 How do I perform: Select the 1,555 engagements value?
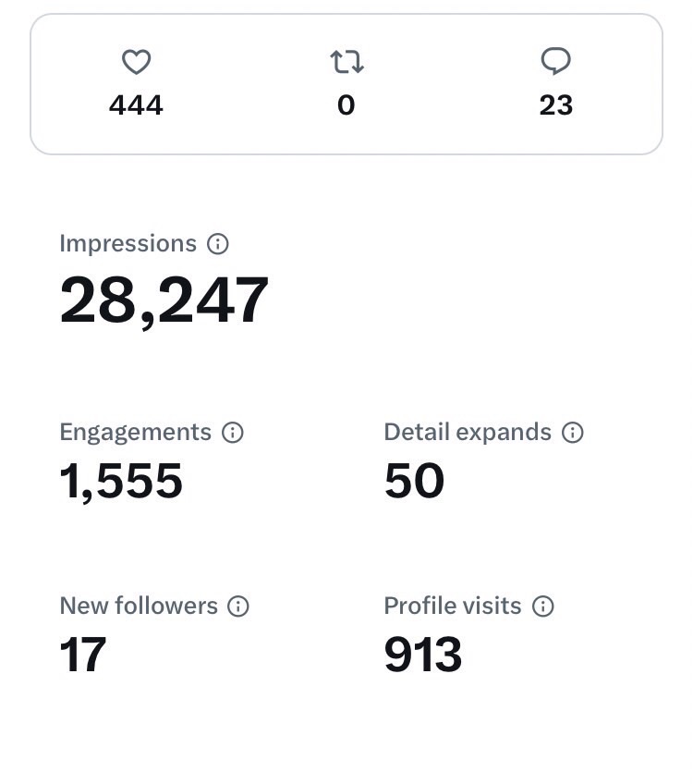(x=121, y=482)
